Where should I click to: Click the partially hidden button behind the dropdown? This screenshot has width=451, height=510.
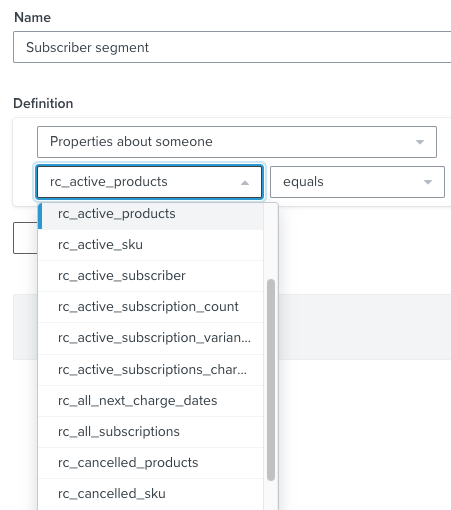pos(25,238)
